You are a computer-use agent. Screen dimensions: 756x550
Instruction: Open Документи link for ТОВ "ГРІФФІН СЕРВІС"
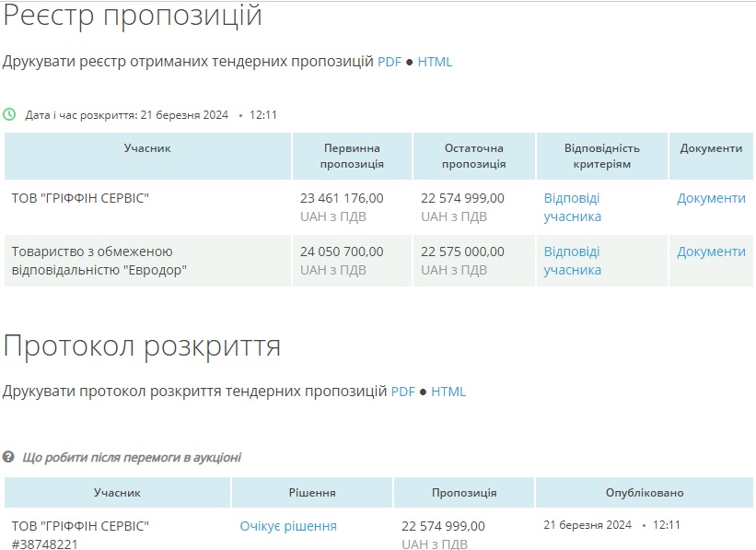(x=711, y=198)
